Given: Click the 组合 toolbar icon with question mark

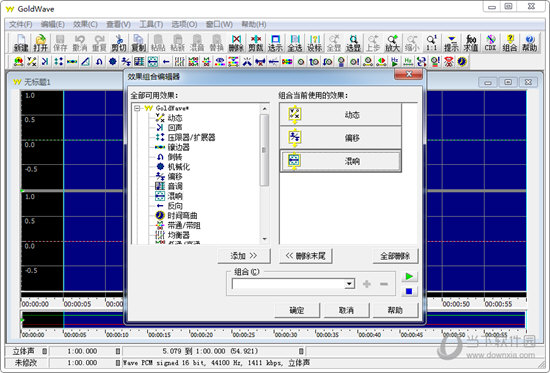Looking at the screenshot, I should point(510,43).
